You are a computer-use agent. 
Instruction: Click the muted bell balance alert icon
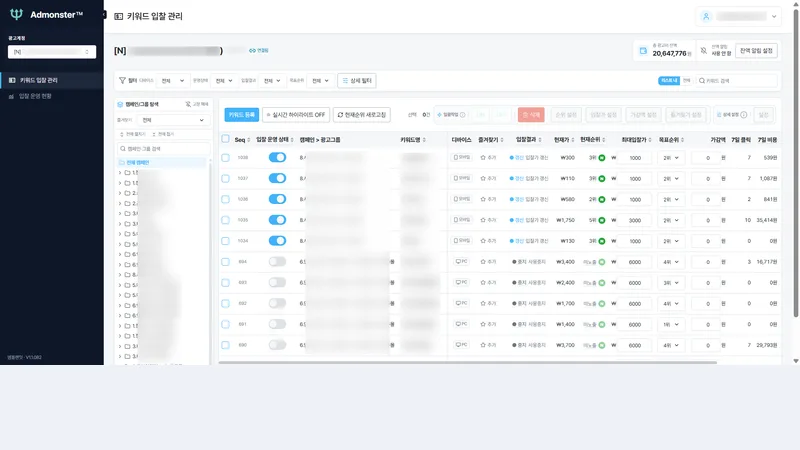(x=704, y=51)
